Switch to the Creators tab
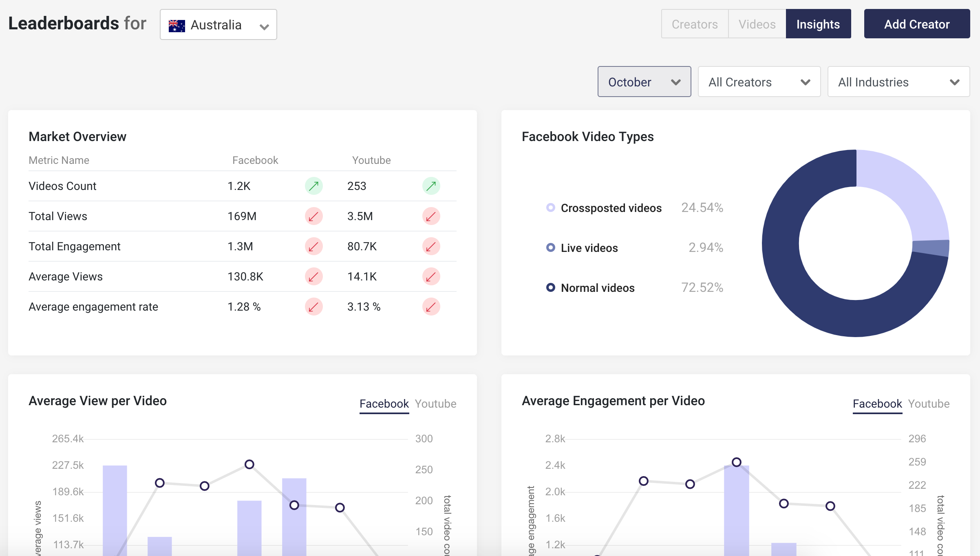Viewport: 980px width, 556px height. [x=695, y=24]
